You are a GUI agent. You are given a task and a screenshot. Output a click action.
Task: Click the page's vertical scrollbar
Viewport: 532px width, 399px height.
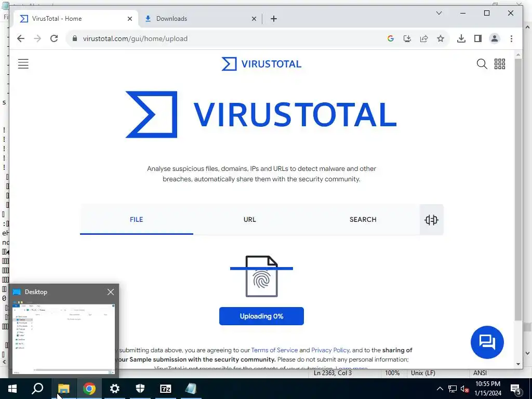[x=518, y=190]
